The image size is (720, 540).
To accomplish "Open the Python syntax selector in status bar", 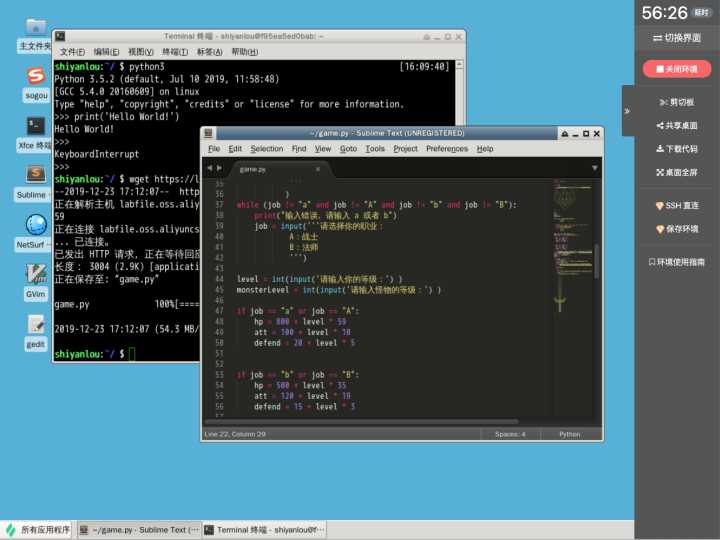I will tap(569, 434).
